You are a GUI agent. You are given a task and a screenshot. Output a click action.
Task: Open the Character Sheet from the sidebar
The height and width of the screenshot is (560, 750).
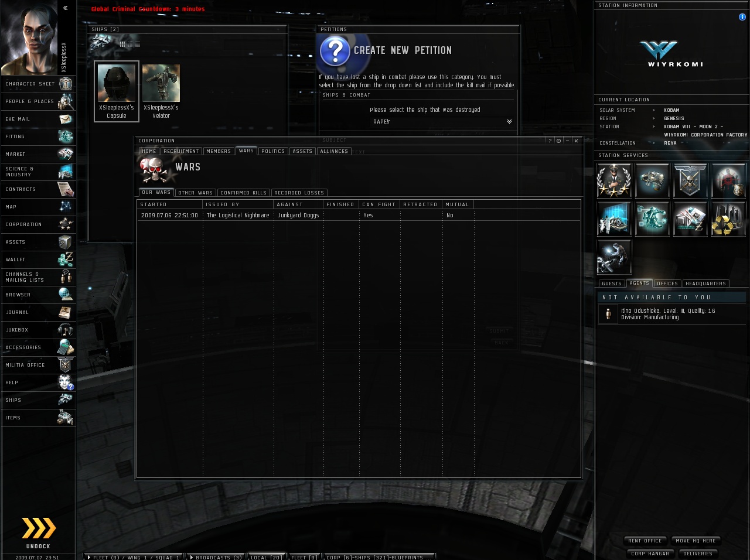click(38, 84)
